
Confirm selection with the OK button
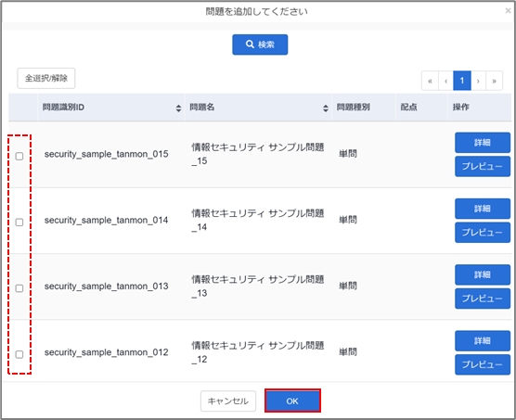click(x=292, y=401)
